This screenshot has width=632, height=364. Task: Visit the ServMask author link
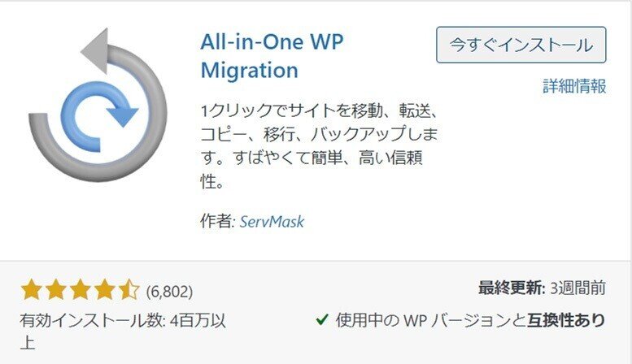click(272, 221)
